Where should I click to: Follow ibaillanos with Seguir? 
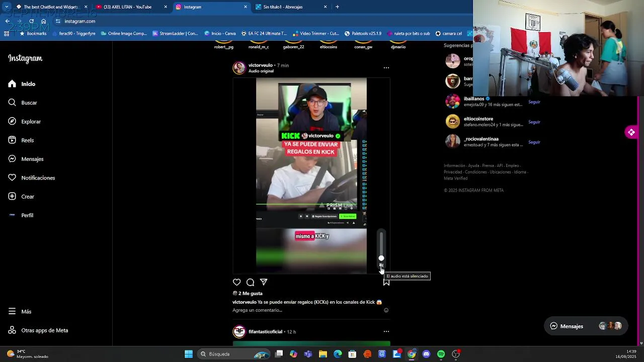(534, 102)
